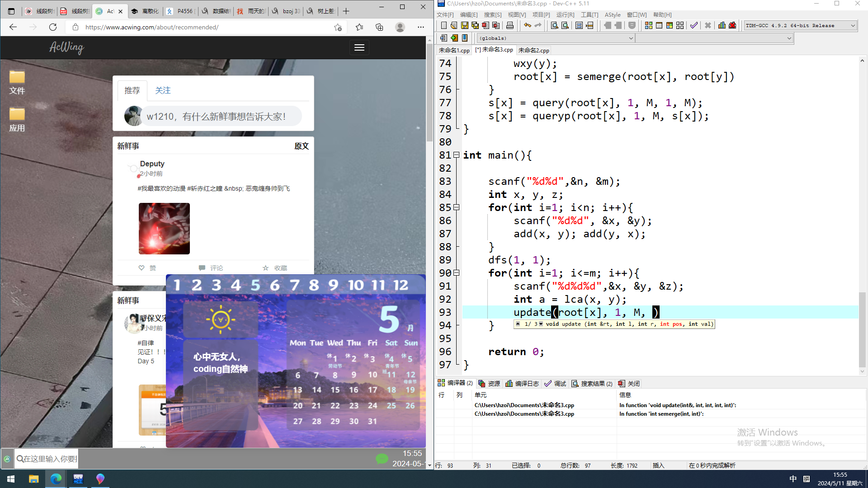Collapse the main function fold marker

click(x=457, y=155)
